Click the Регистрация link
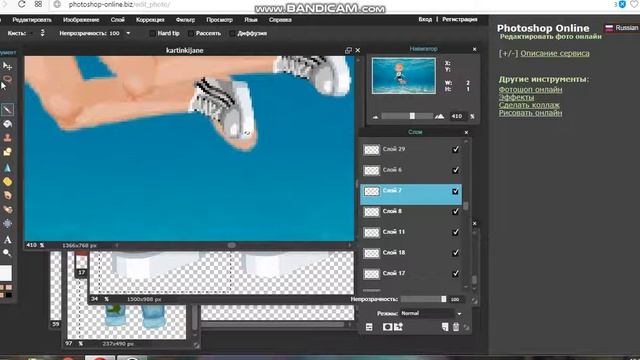This screenshot has height=360, width=640. [x=460, y=19]
